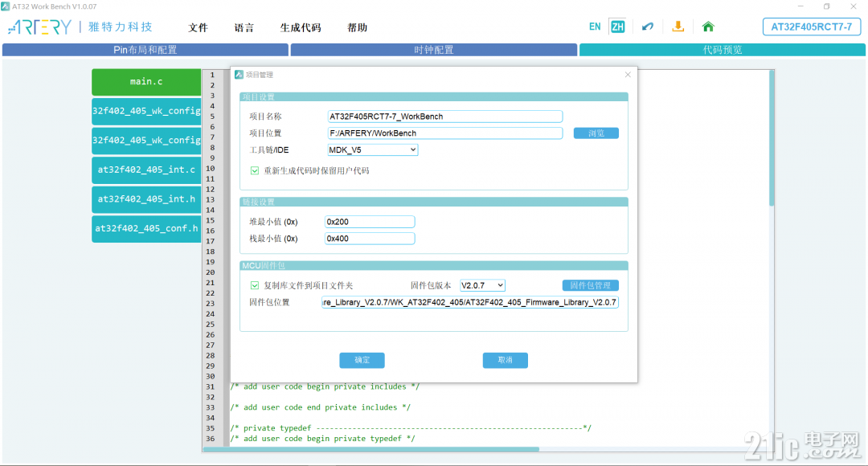Close the 项目管理 dialog
Image resolution: width=868 pixels, height=466 pixels.
[x=628, y=75]
